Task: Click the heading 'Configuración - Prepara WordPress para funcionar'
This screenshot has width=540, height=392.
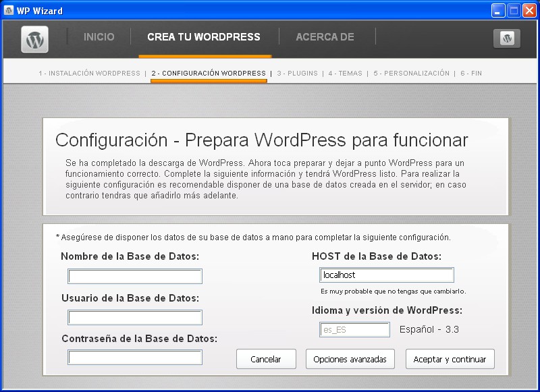Action: coord(262,140)
